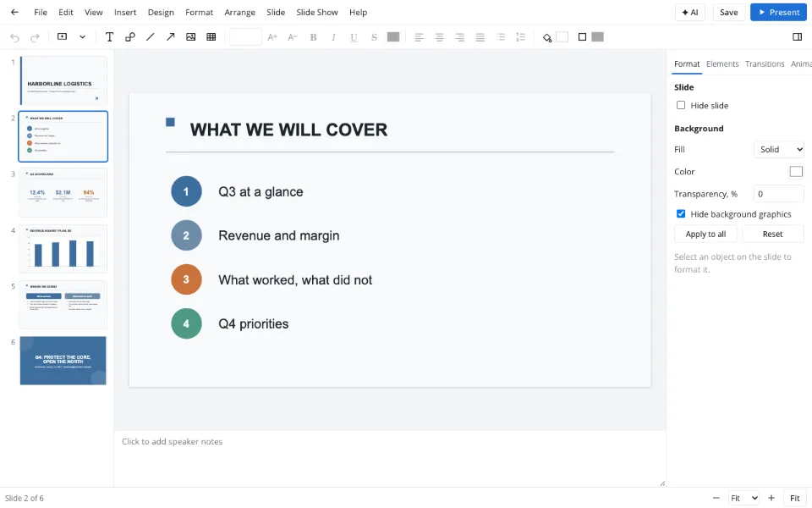Image resolution: width=812 pixels, height=508 pixels.
Task: Toggle italic formatting
Action: point(333,36)
